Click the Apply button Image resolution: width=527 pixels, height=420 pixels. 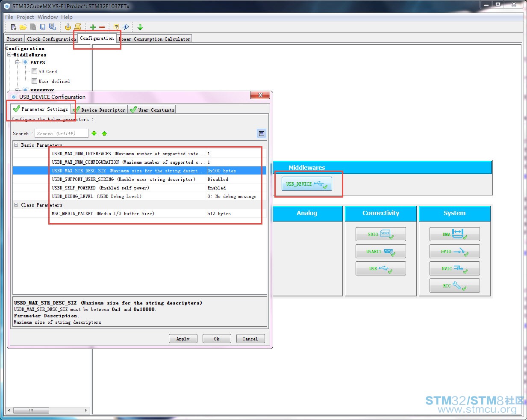(183, 339)
